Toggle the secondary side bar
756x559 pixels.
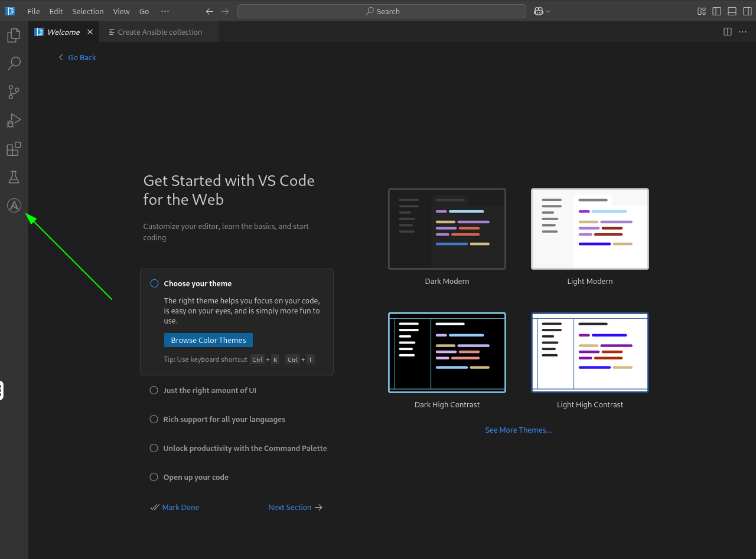[x=748, y=11]
